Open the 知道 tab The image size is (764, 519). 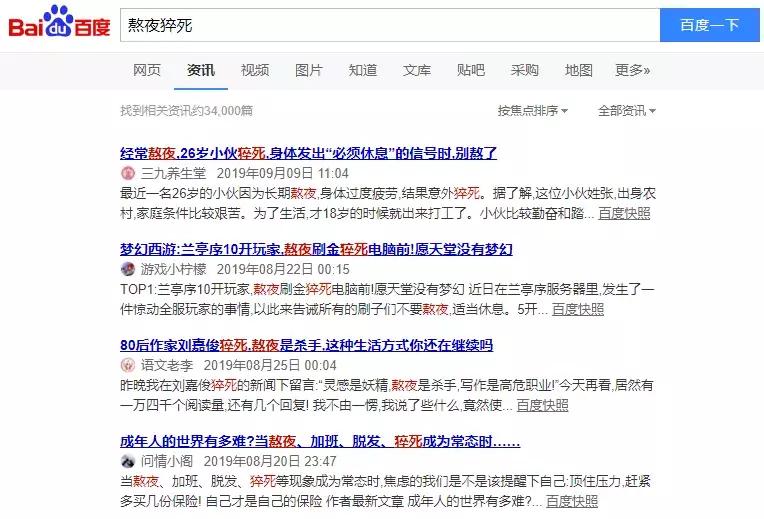click(x=363, y=70)
